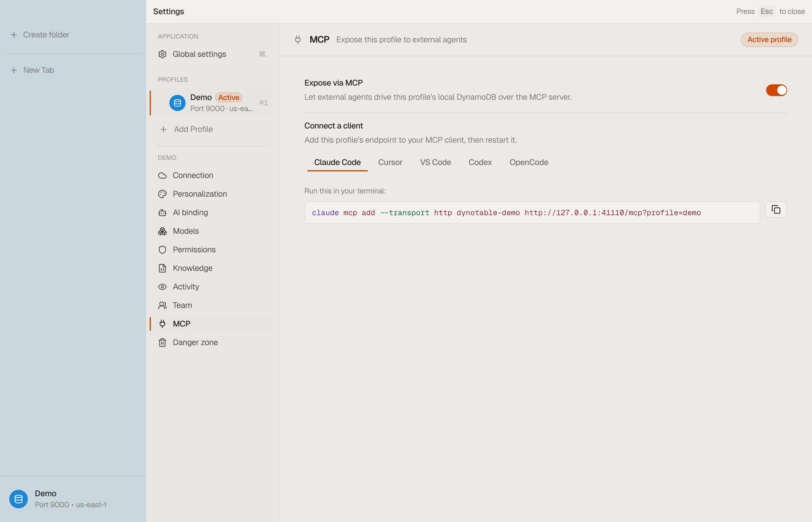Open the Personalization settings section
The height and width of the screenshot is (522, 812).
click(x=212, y=194)
